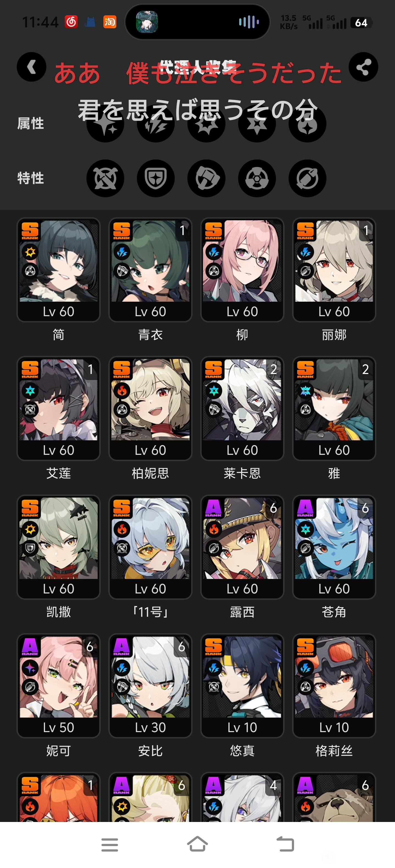Open the recent apps menu button
Screen dimensions: 395x868
pos(110,845)
